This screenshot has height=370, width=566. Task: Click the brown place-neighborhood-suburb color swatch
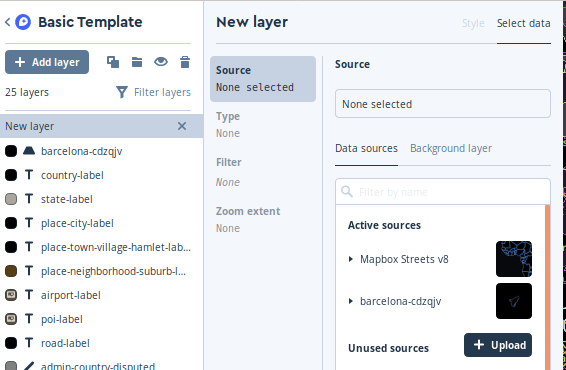coord(11,271)
